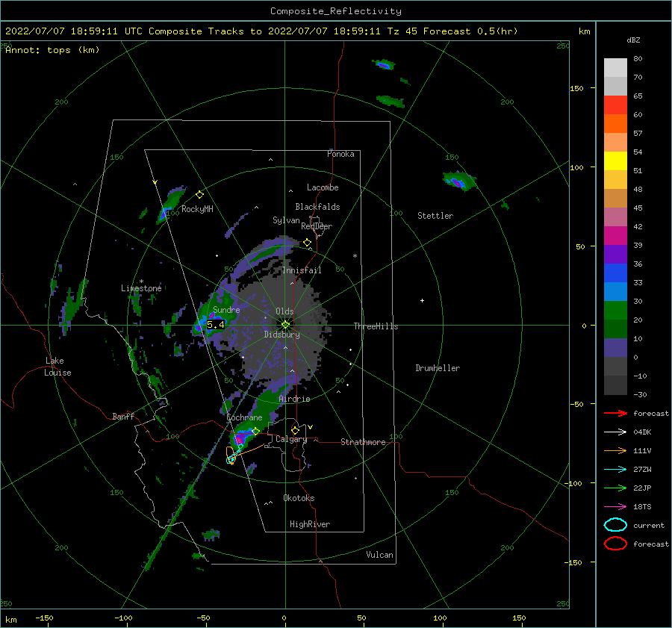Click the Composite_Reflectivity title

click(336, 11)
